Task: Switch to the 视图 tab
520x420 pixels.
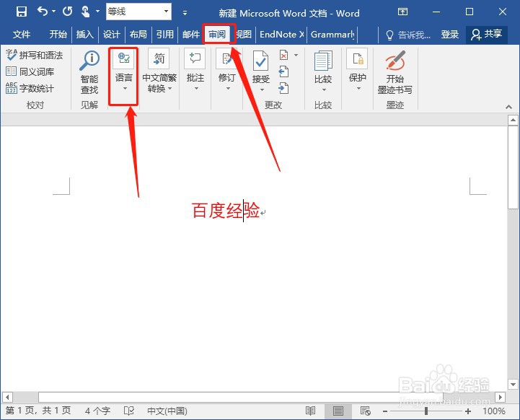Action: (244, 34)
